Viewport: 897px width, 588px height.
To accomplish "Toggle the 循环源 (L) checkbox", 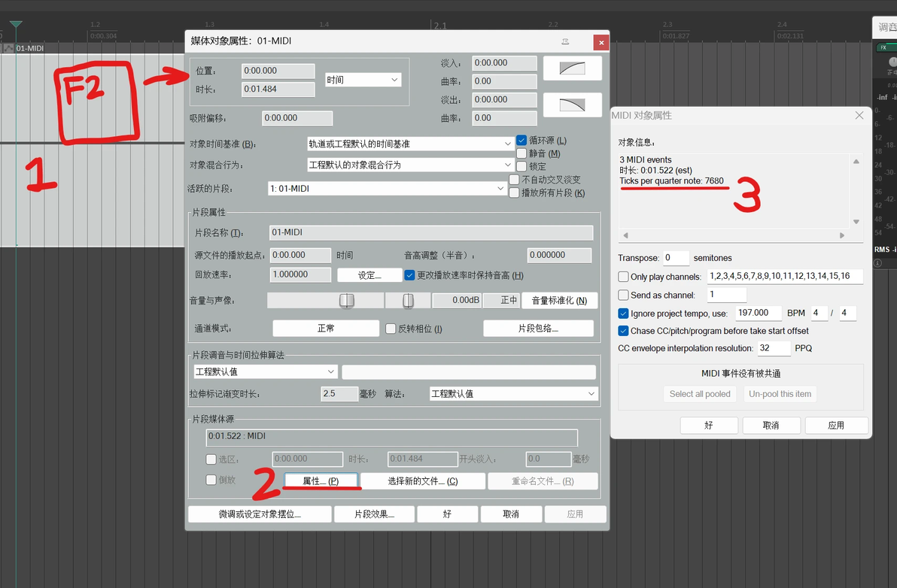I will tap(521, 140).
